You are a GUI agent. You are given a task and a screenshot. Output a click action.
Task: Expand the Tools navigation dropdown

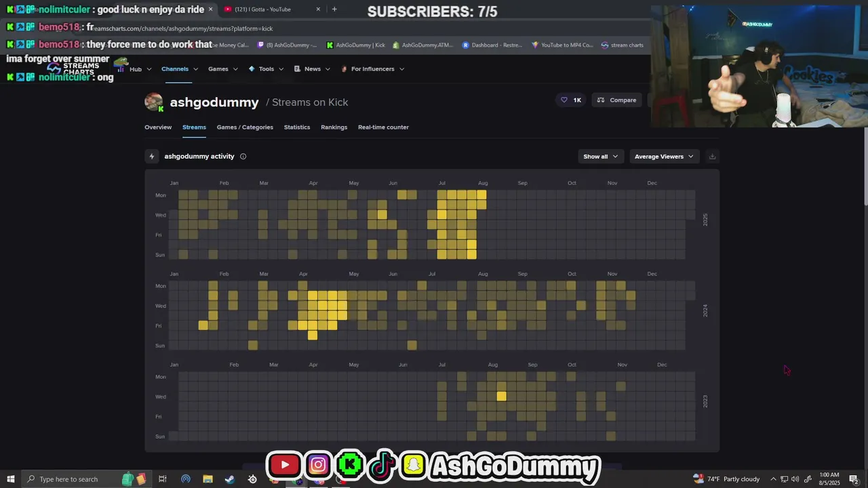point(266,69)
